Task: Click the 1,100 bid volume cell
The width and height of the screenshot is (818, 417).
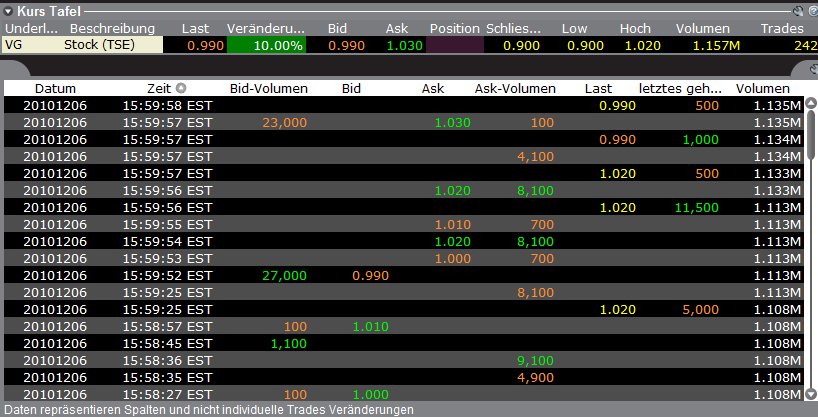Action: 288,343
